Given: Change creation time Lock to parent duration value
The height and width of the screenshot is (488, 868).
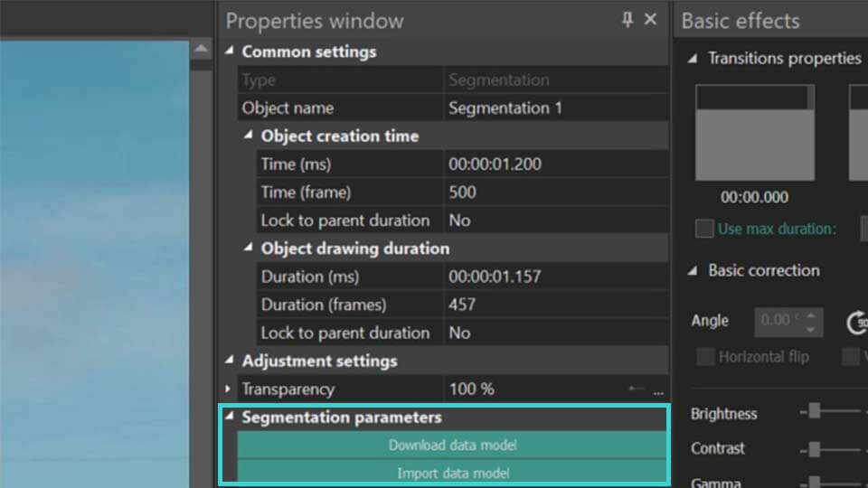Looking at the screenshot, I should 556,221.
